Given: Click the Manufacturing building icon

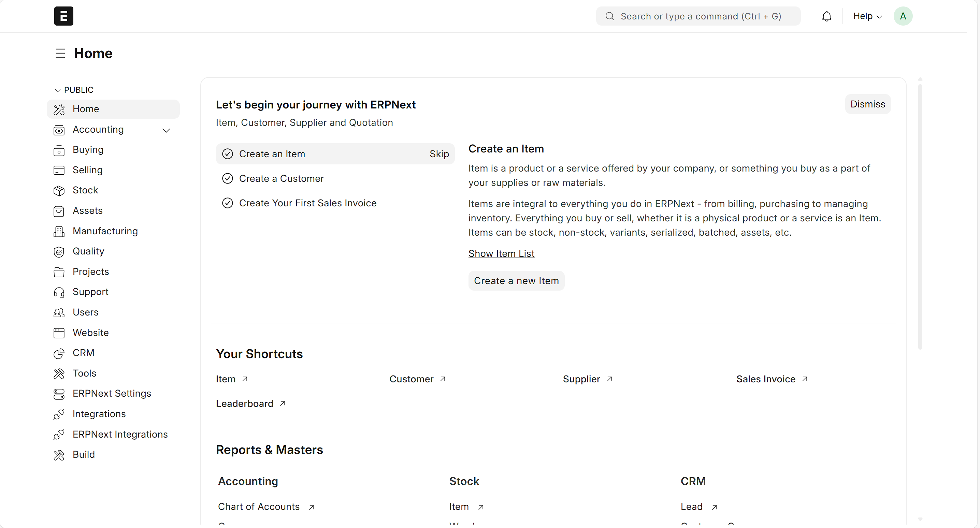Looking at the screenshot, I should [59, 231].
